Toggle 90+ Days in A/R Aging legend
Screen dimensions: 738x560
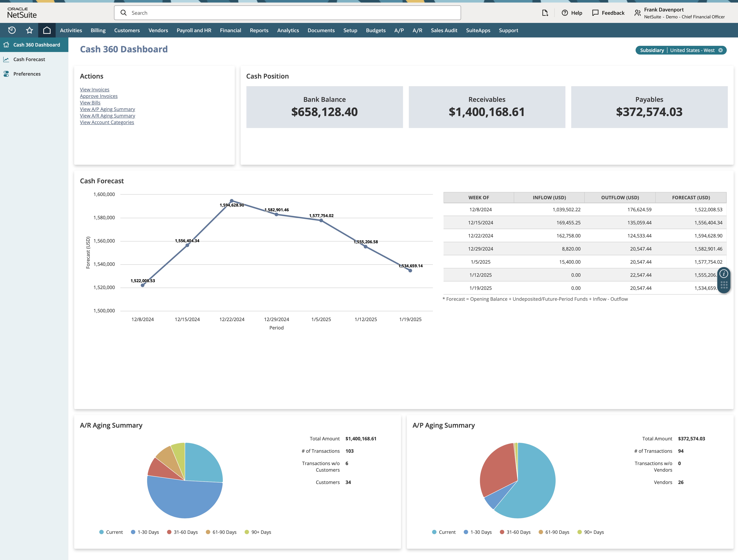(x=258, y=532)
